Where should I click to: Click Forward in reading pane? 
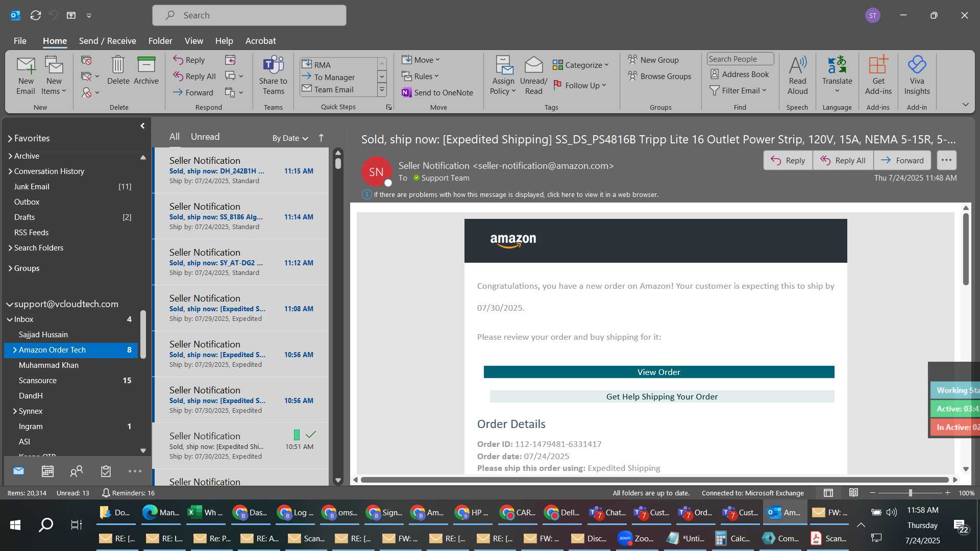[902, 160]
